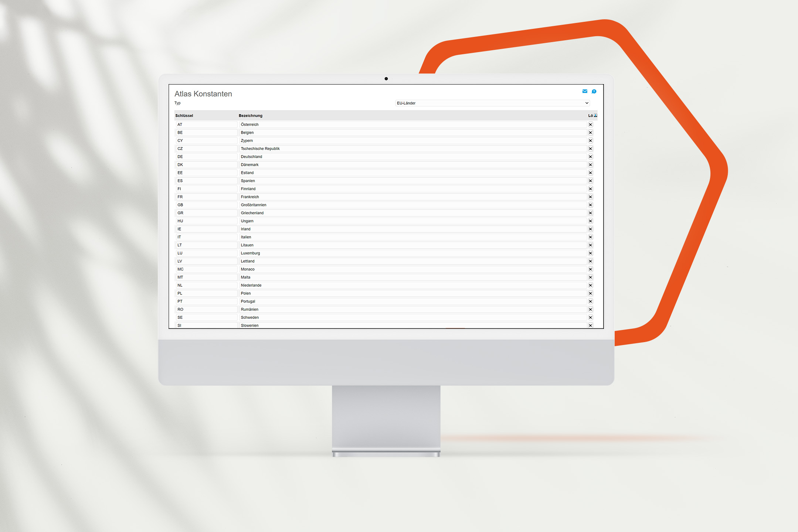Viewport: 798px width, 532px height.
Task: Click the Atlas Konstanten page title
Action: point(203,94)
